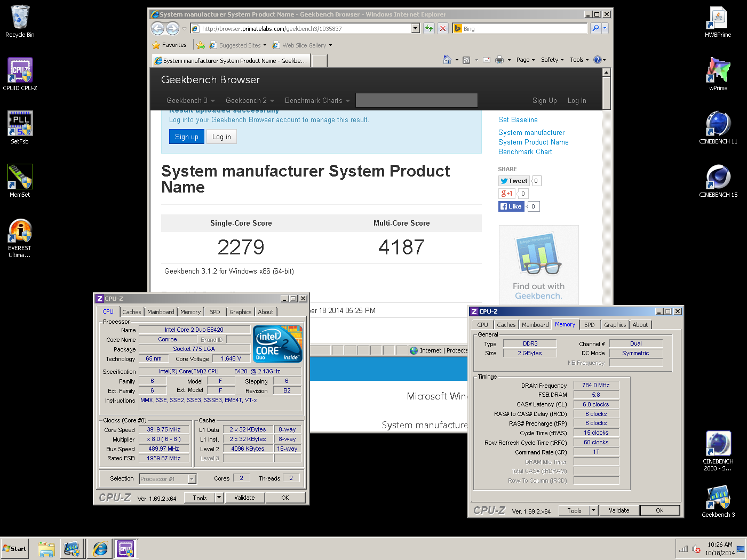Click the Google +1 share button
747x560 pixels.
click(506, 194)
